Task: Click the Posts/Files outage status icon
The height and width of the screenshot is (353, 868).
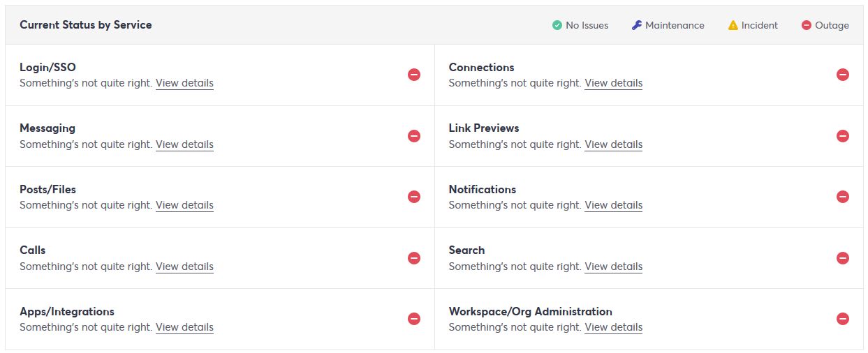Action: pos(414,197)
